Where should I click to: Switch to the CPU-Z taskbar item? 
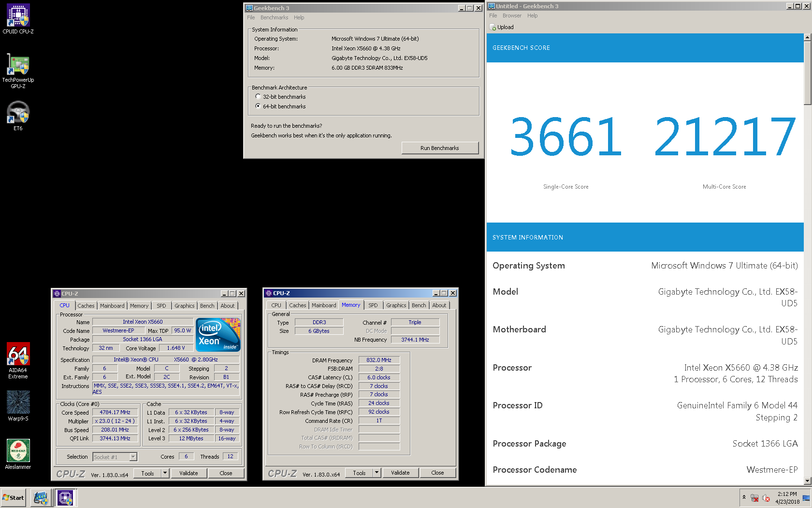tap(65, 498)
